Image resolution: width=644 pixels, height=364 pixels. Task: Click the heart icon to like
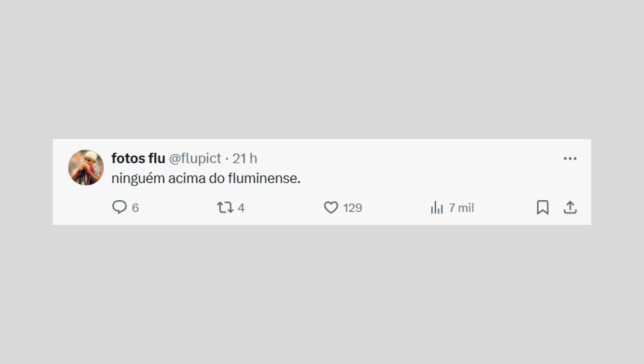tap(331, 208)
